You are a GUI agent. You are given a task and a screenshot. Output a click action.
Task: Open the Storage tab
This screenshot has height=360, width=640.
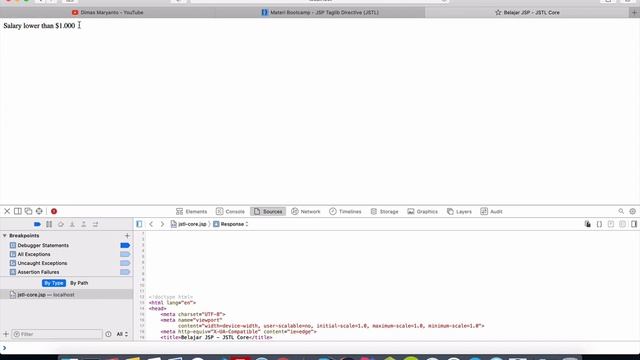[384, 211]
